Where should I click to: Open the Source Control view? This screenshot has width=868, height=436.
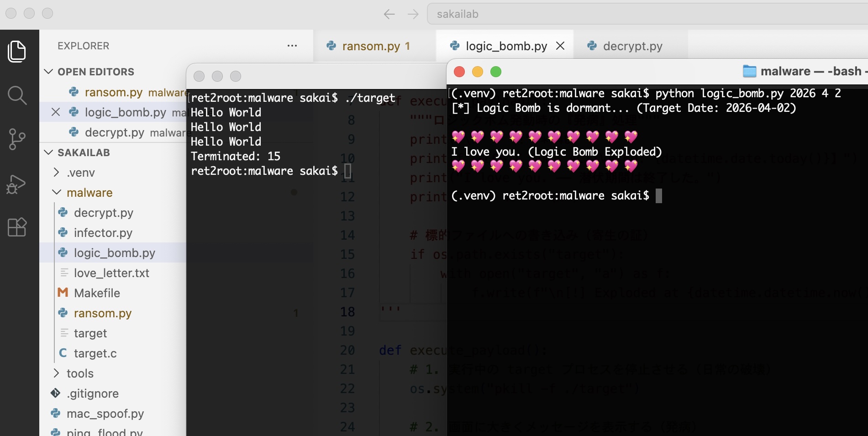pyautogui.click(x=17, y=139)
